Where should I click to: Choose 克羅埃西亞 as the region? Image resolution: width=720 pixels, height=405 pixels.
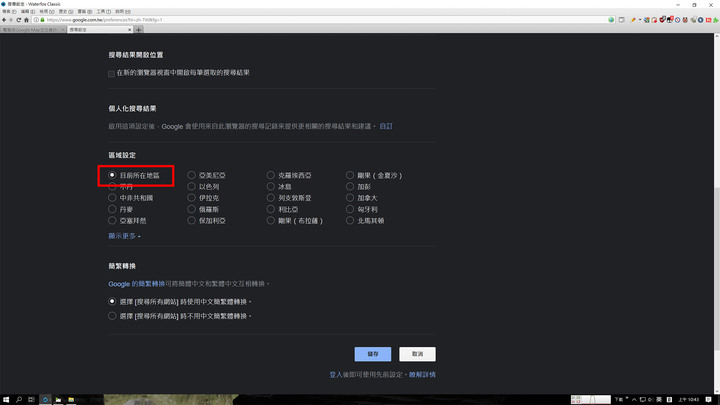pos(270,175)
